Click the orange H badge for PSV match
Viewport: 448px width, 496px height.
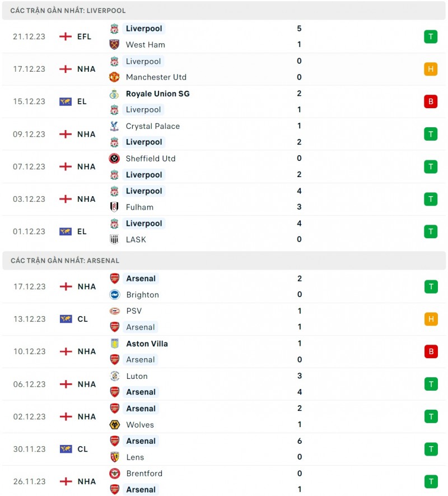pos(431,319)
